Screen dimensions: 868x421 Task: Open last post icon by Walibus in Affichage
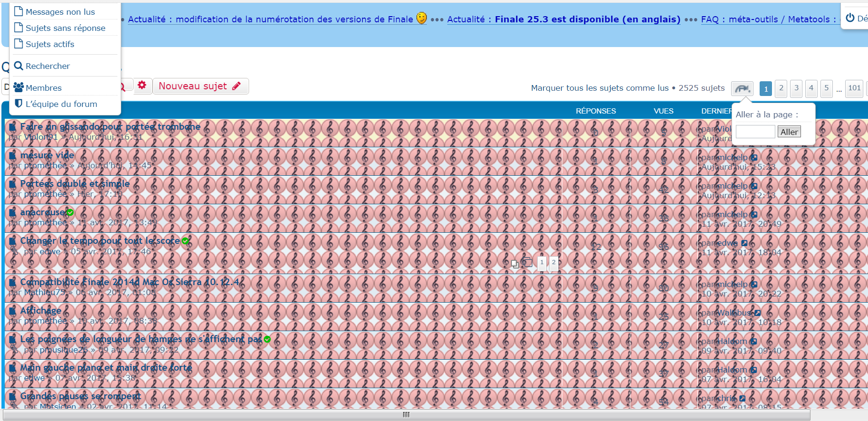pyautogui.click(x=758, y=313)
